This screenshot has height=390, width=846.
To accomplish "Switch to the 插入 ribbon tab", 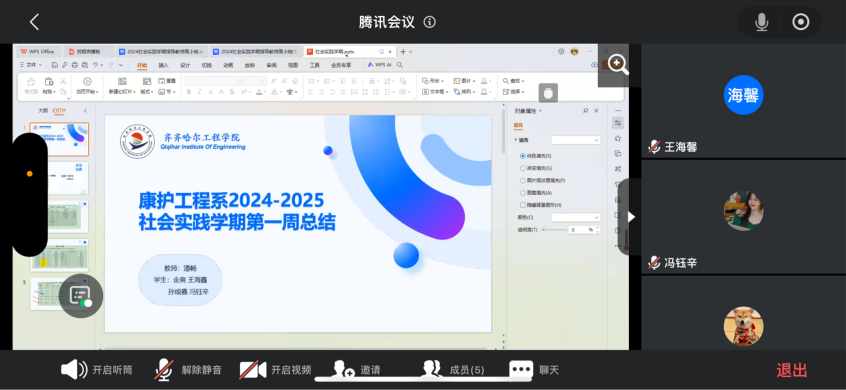I will [x=163, y=65].
